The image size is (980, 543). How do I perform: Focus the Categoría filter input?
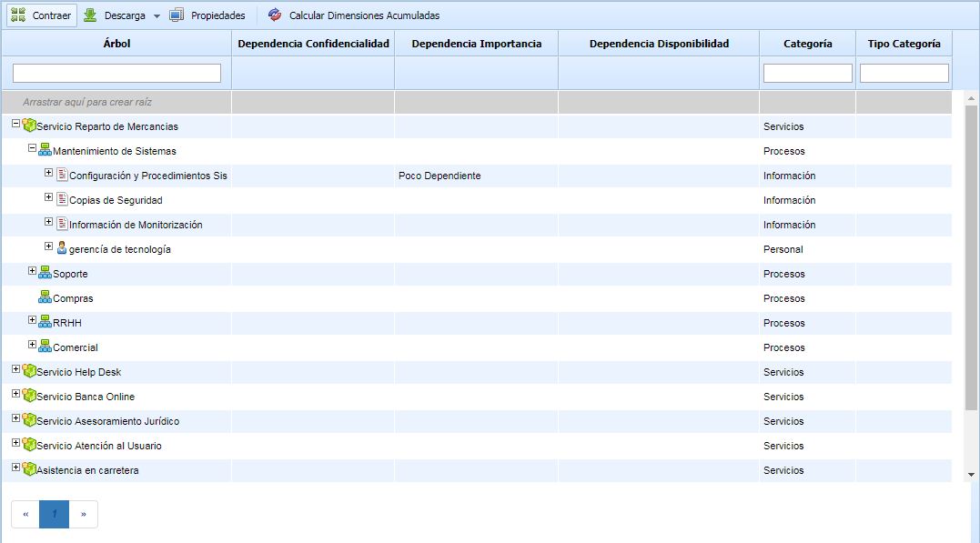point(807,73)
